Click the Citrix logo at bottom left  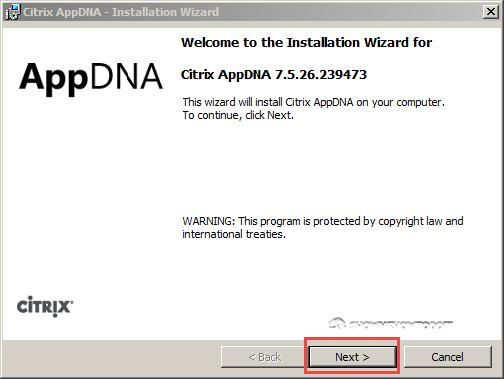click(45, 306)
